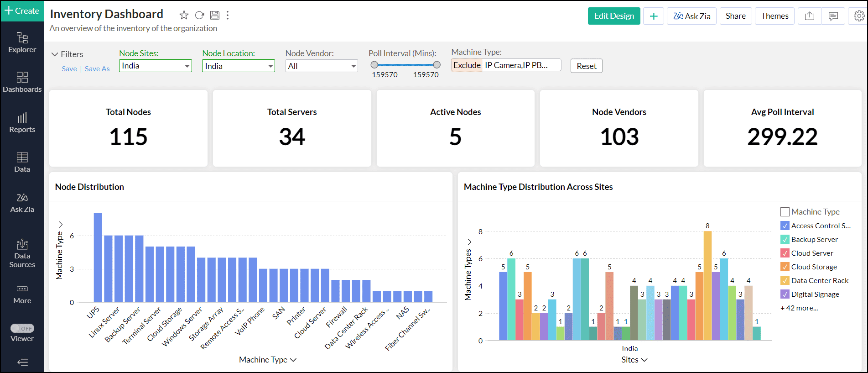The width and height of the screenshot is (868, 373).
Task: Toggle the Viewer mode switch
Action: (x=22, y=328)
